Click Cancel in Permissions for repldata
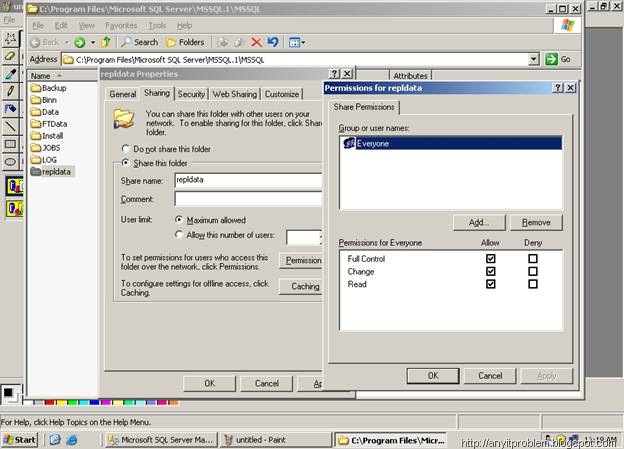This screenshot has height=449, width=624. coord(490,375)
